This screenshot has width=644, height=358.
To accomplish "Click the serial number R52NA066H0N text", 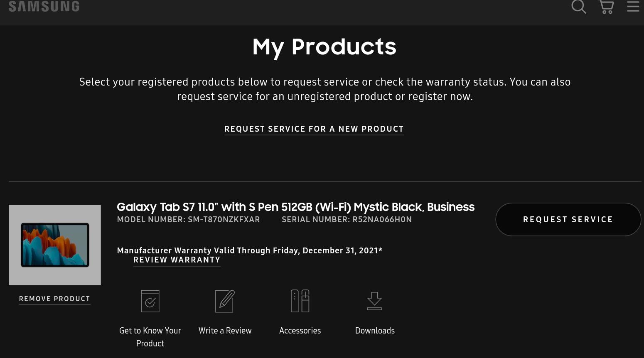I will click(382, 219).
